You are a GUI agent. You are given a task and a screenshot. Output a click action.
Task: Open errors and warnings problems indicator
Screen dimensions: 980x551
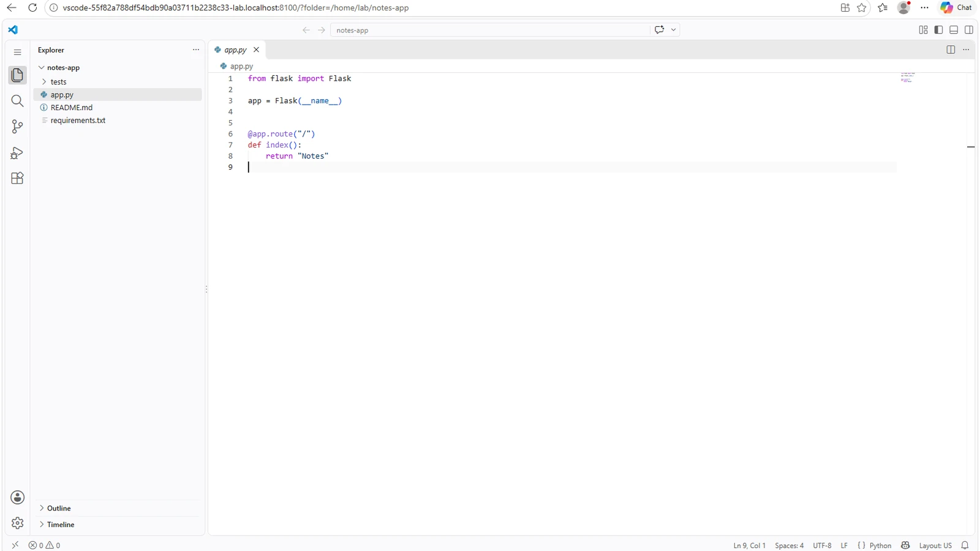pyautogui.click(x=45, y=545)
